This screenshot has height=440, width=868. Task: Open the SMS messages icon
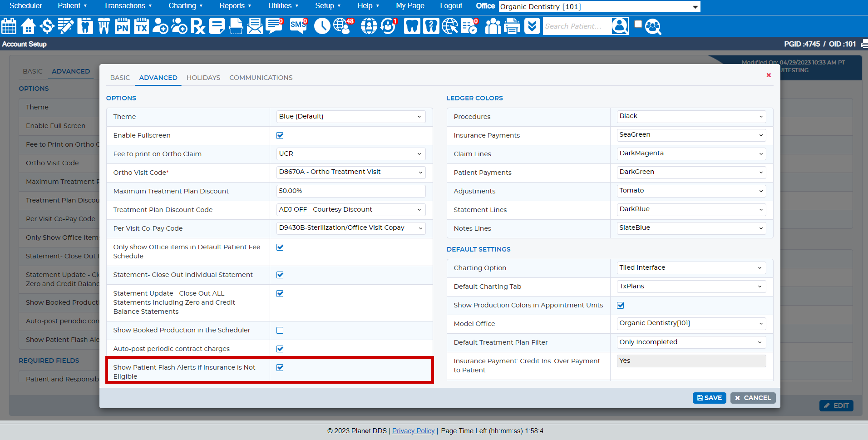click(x=298, y=26)
